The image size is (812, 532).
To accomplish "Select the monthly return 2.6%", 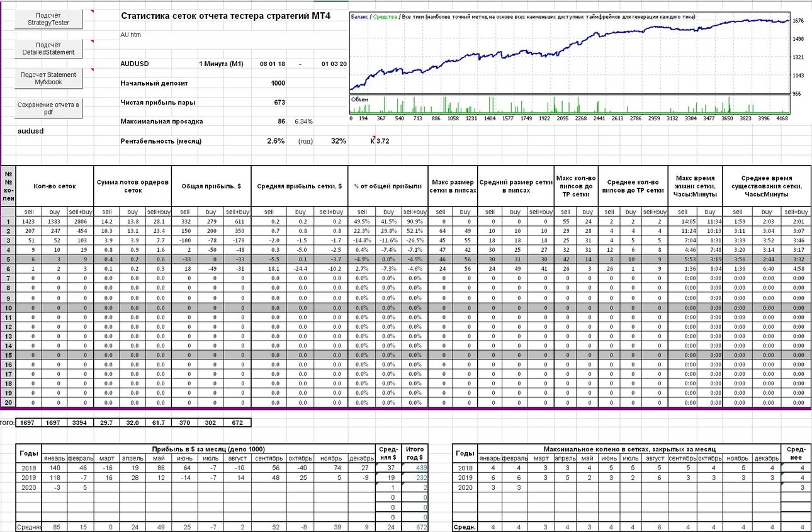I will pos(276,141).
